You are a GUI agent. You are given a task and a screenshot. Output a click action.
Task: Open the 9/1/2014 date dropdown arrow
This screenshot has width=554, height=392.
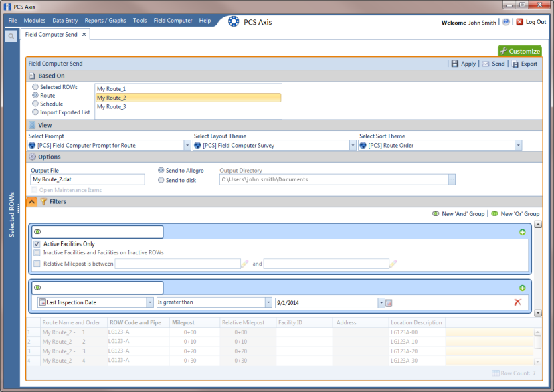coord(381,302)
